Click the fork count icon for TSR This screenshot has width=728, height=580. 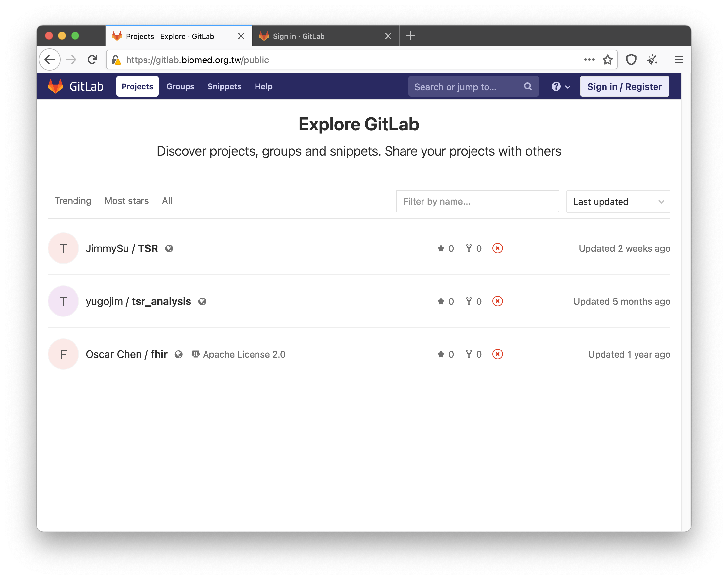click(x=469, y=248)
